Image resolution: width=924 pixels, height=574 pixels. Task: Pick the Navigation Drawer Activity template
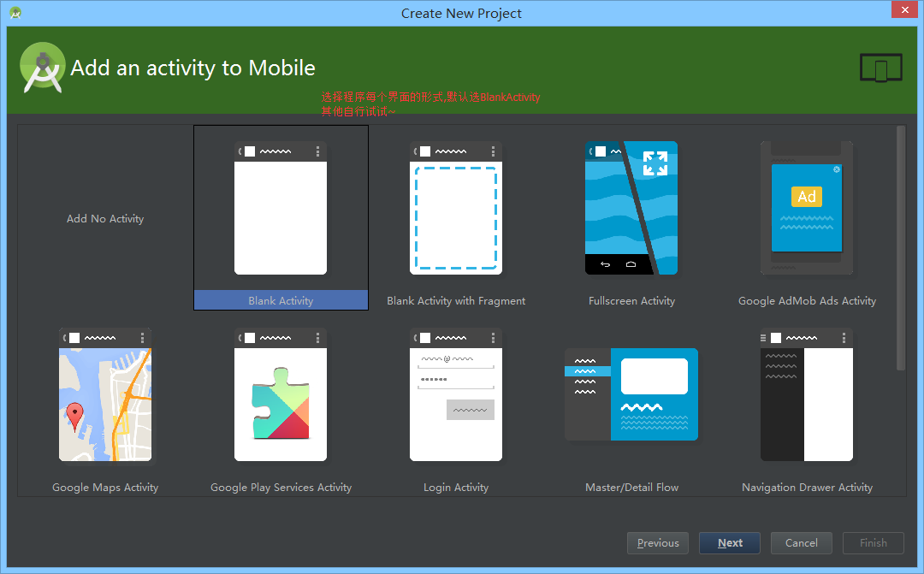[806, 394]
